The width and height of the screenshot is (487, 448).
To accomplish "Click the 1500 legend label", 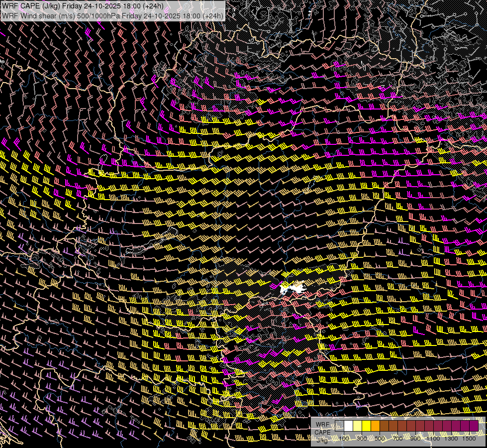I will click(469, 439).
